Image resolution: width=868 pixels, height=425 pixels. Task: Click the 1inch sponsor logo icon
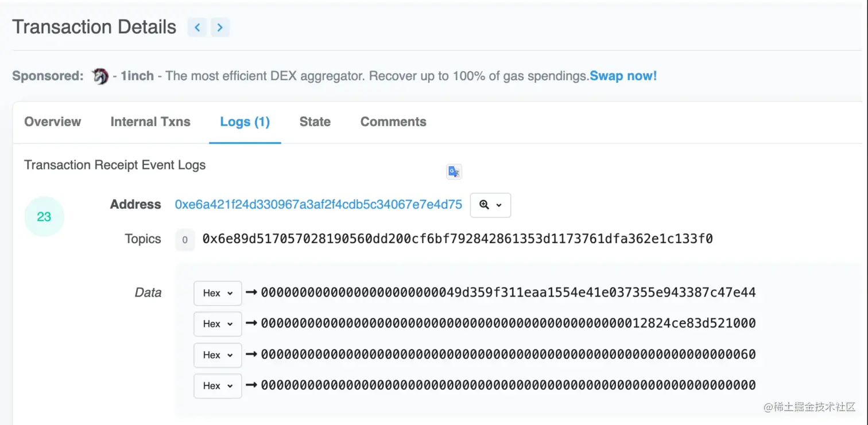(100, 76)
